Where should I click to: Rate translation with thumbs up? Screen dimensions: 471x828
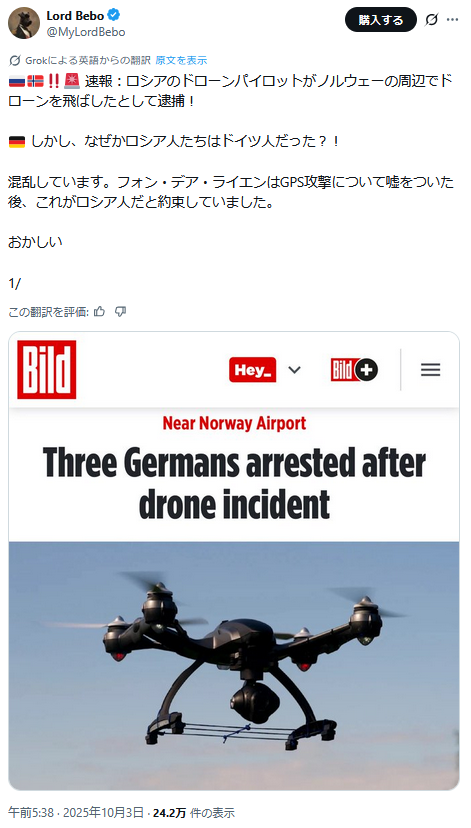tap(99, 312)
